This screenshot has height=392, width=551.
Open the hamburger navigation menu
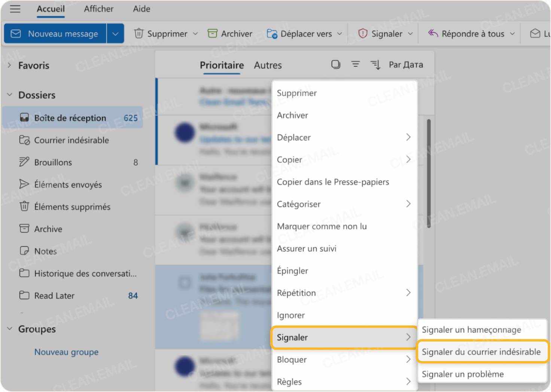tap(15, 9)
